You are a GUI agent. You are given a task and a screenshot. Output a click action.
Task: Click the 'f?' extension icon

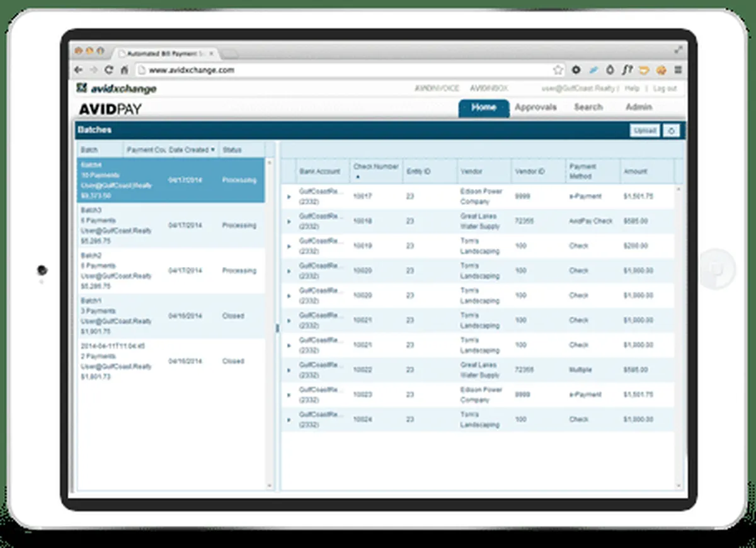[627, 70]
